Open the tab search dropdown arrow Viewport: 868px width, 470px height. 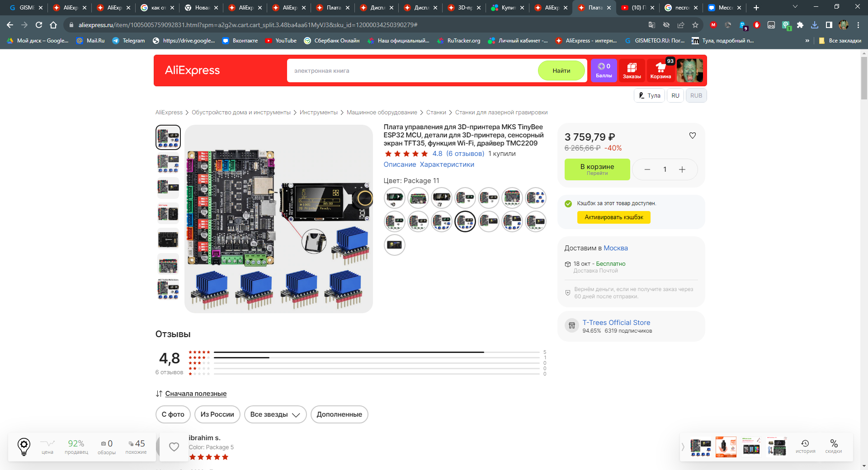pyautogui.click(x=795, y=7)
